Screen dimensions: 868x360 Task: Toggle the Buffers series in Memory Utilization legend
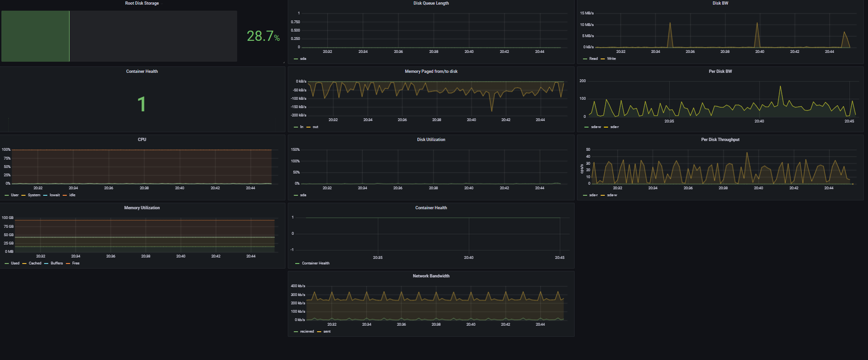click(57, 264)
